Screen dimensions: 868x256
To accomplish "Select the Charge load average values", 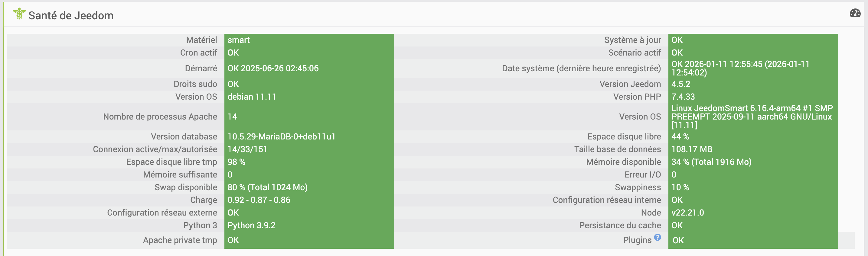I will click(x=259, y=200).
